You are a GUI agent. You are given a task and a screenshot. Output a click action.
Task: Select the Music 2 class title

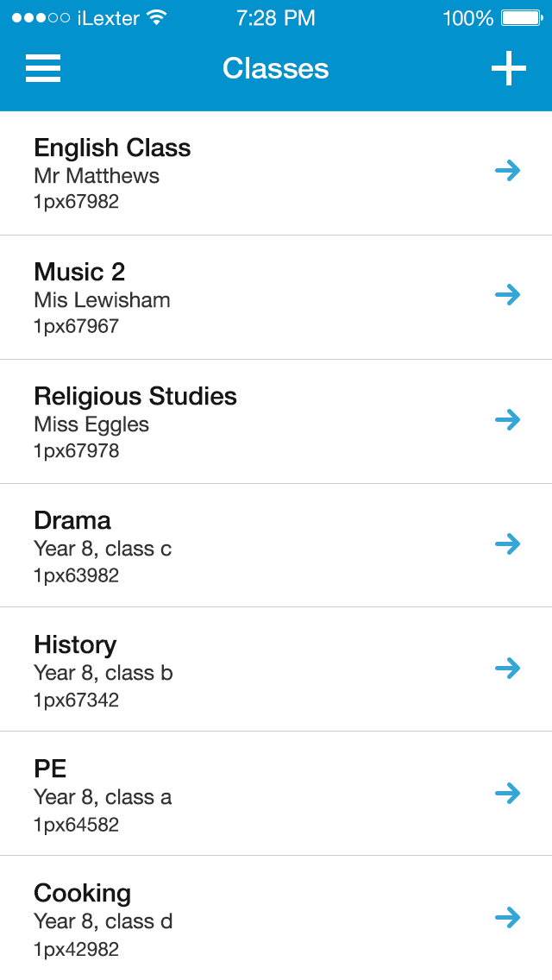point(79,272)
